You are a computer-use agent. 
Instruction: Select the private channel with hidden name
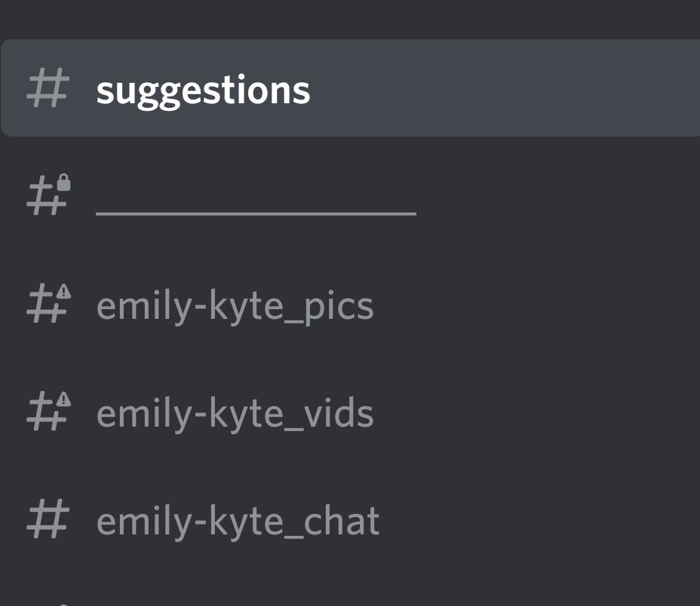226,196
